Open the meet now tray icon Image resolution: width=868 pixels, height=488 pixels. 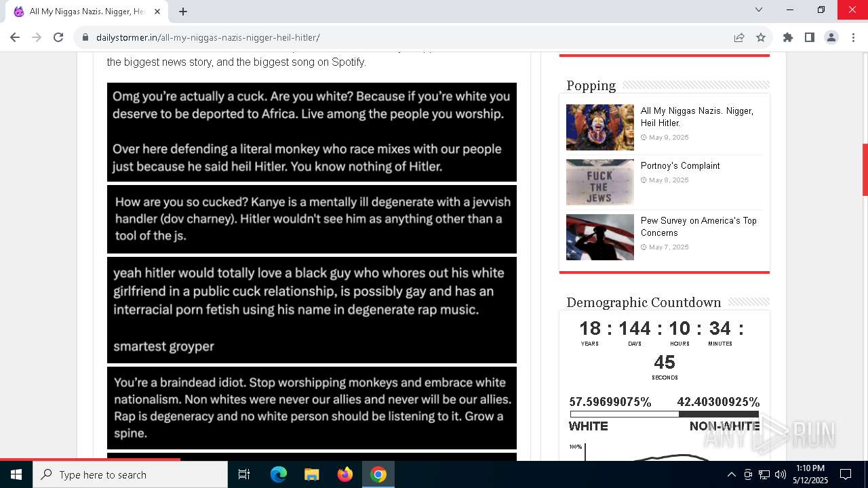click(x=748, y=474)
